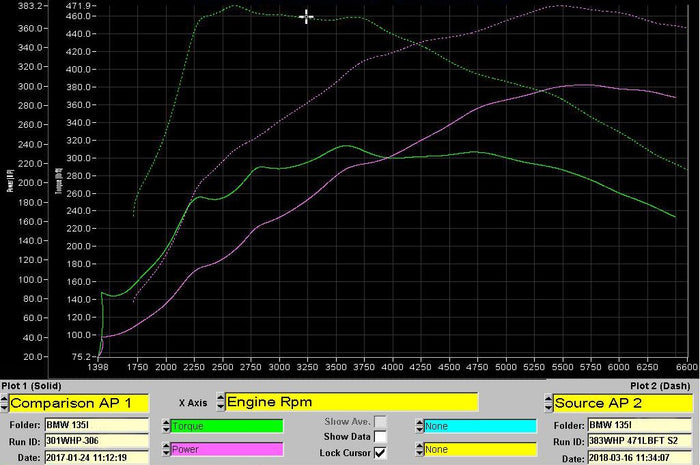The width and height of the screenshot is (700, 465).
Task: Click the Plot 1 Date field 2017-01-24
Action: (x=97, y=457)
